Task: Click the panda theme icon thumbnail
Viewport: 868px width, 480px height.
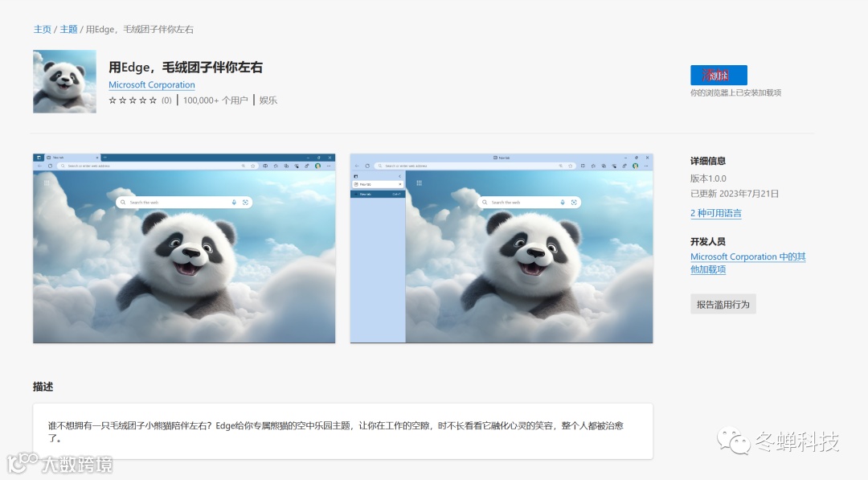Action: pos(65,81)
